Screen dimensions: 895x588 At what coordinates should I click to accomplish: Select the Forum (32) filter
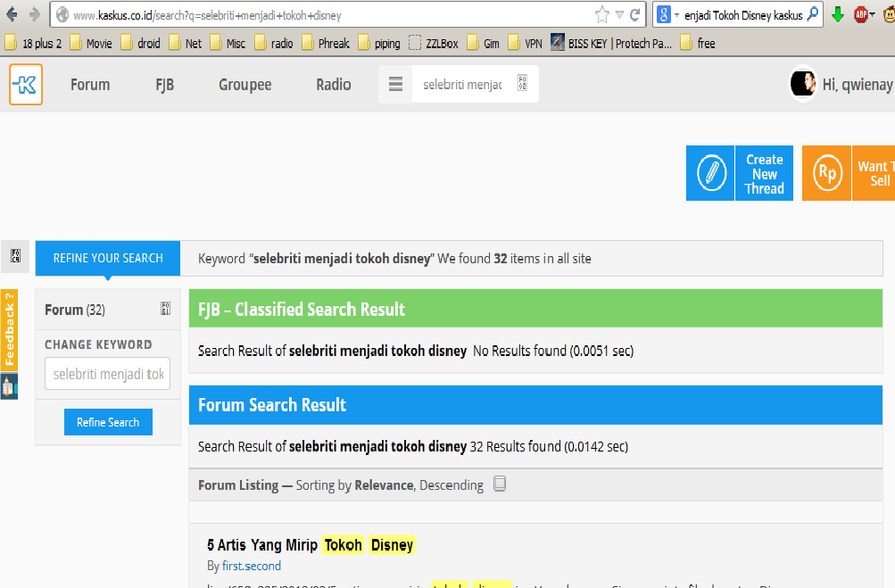(75, 310)
